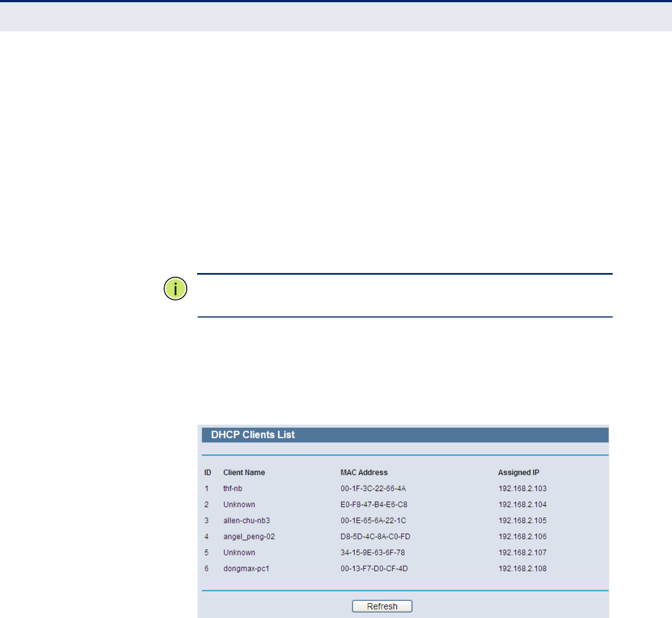Viewport: 672px width, 618px height.
Task: Click the Refresh button
Action: pyautogui.click(x=382, y=606)
